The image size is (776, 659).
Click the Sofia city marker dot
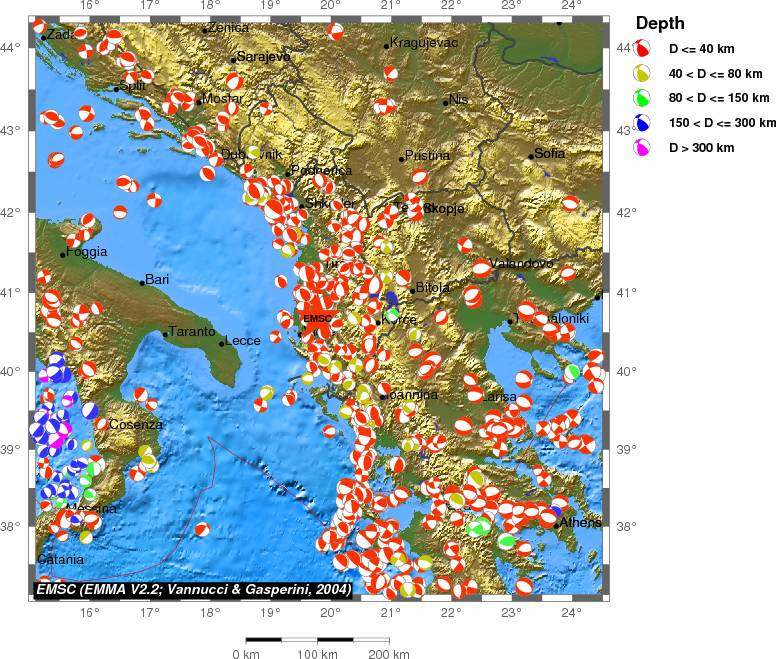point(531,156)
